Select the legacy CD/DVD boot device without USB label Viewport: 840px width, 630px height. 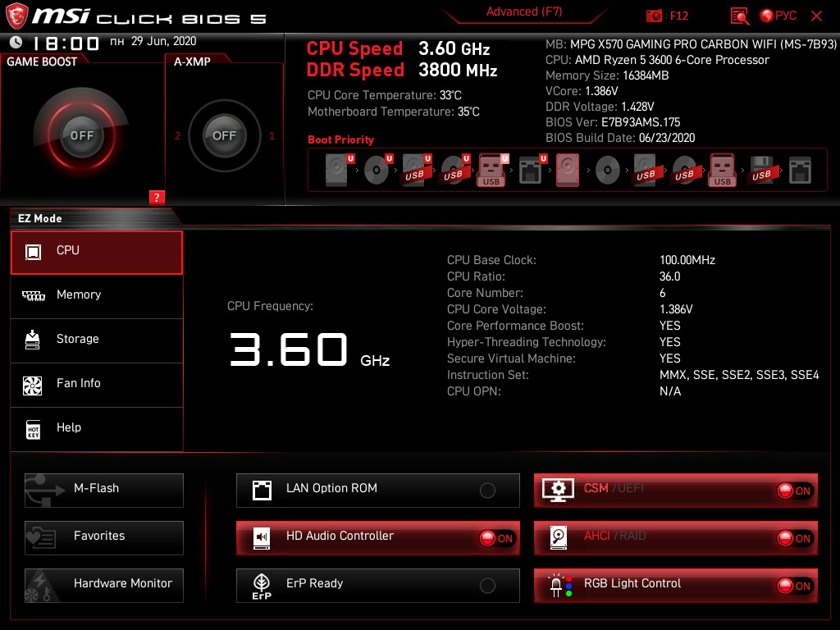(608, 171)
